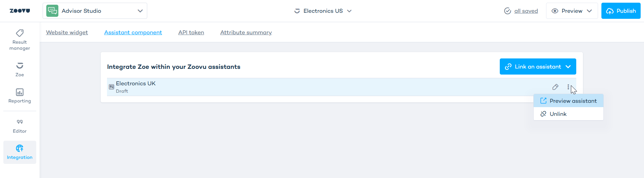Click the Publish button
644x178 pixels.
click(621, 11)
